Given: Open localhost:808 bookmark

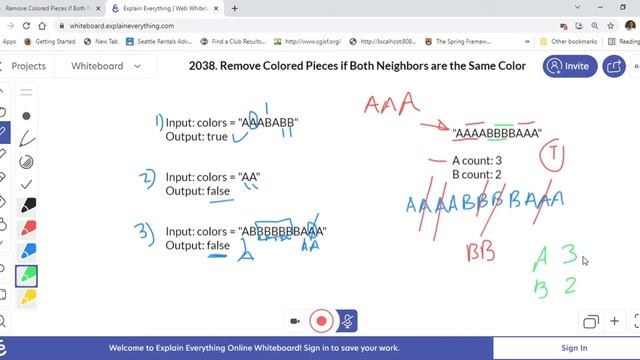Looking at the screenshot, I should point(383,42).
